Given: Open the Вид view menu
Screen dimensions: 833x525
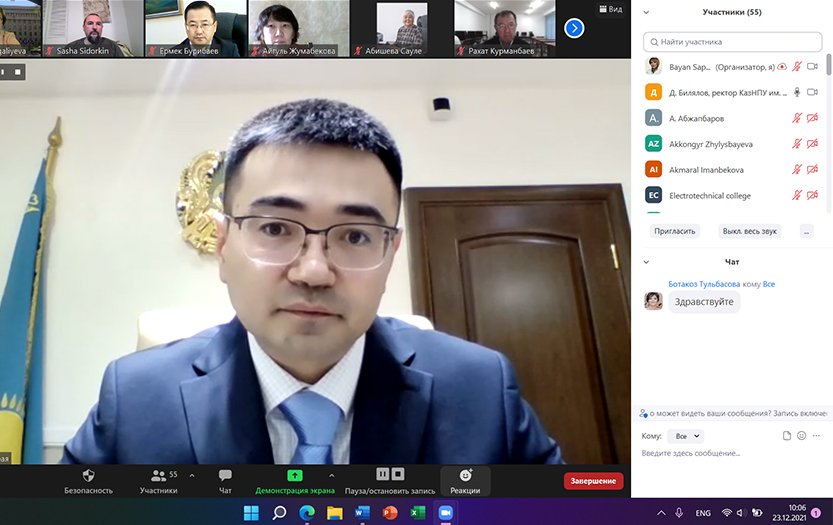Looking at the screenshot, I should [x=609, y=9].
